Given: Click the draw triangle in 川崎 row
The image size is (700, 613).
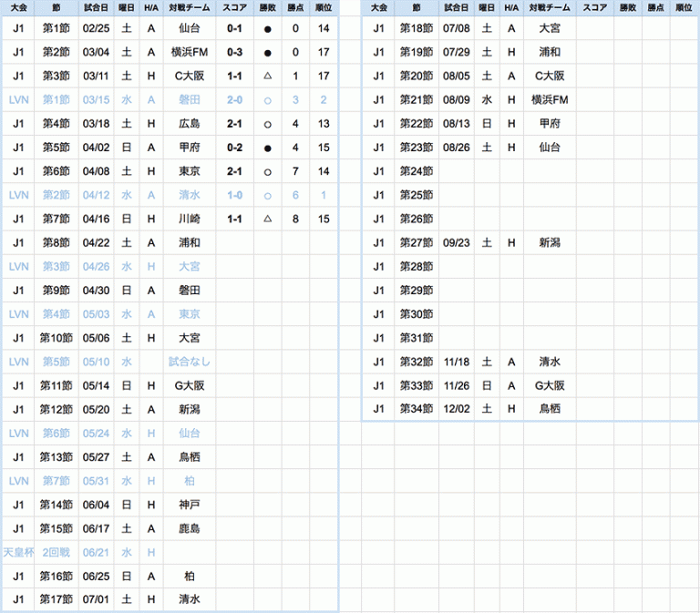Looking at the screenshot, I should point(267,219).
